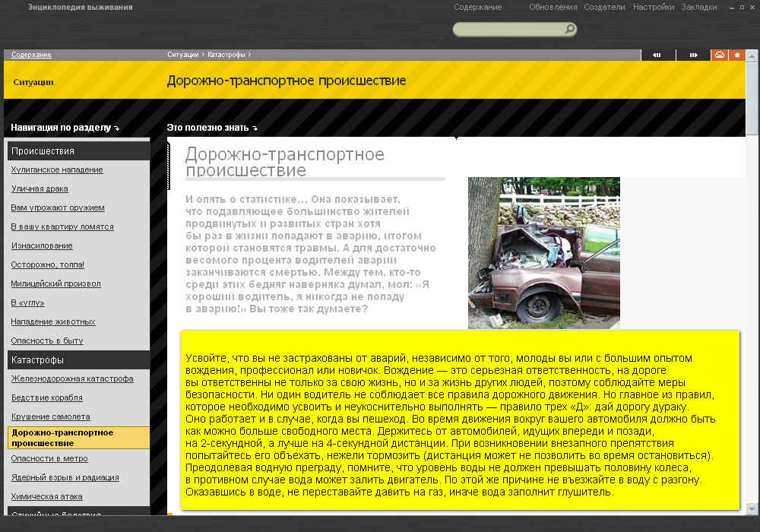Open the Обновления menu item
This screenshot has height=532, width=760.
tap(553, 7)
